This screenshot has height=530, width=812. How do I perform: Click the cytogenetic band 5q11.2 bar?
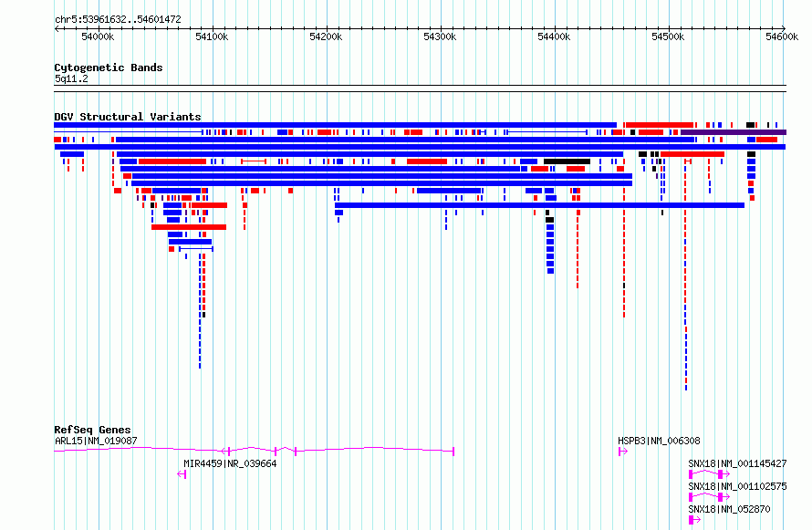point(420,88)
